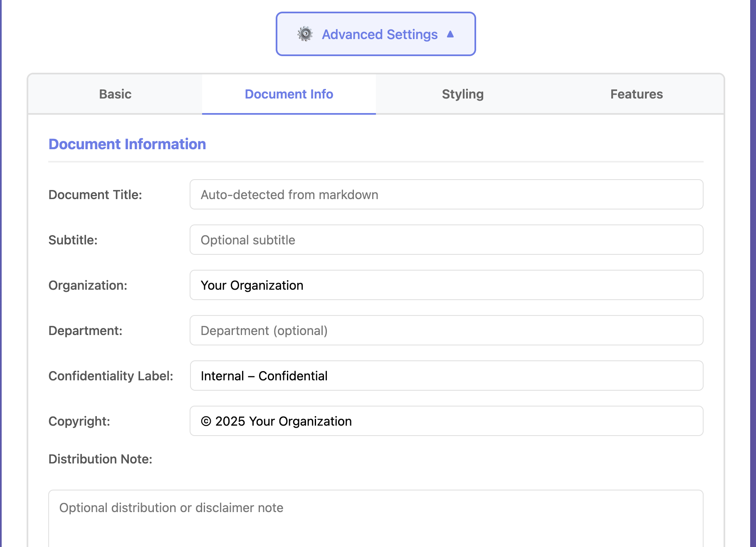Click the Document Information section heading
The width and height of the screenshot is (756, 547).
[x=127, y=144]
